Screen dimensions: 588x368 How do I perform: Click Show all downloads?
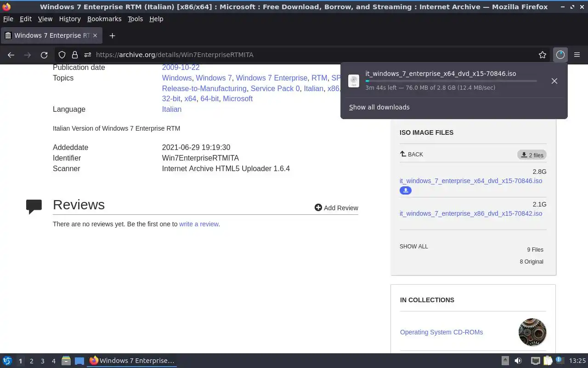379,107
